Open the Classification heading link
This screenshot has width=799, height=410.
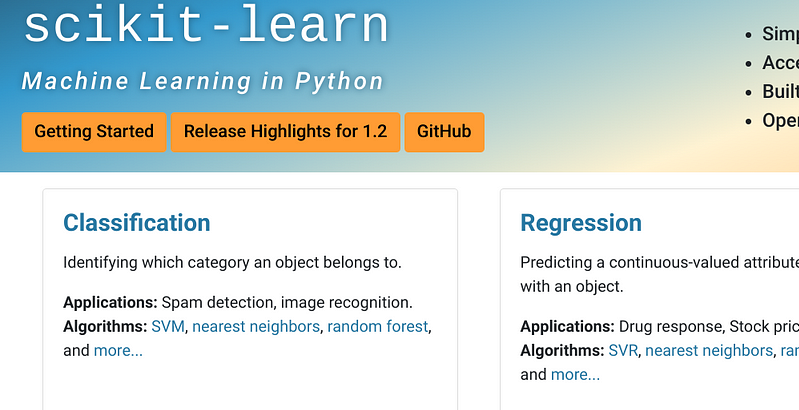pyautogui.click(x=137, y=223)
